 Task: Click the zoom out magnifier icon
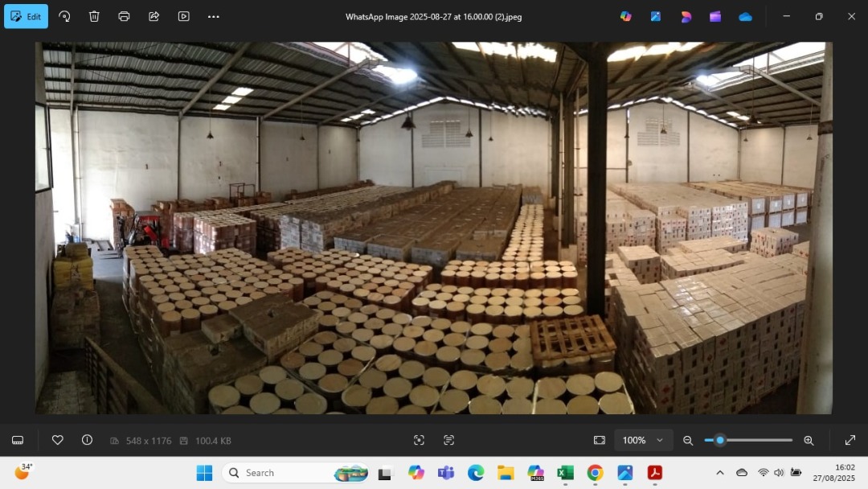point(688,440)
